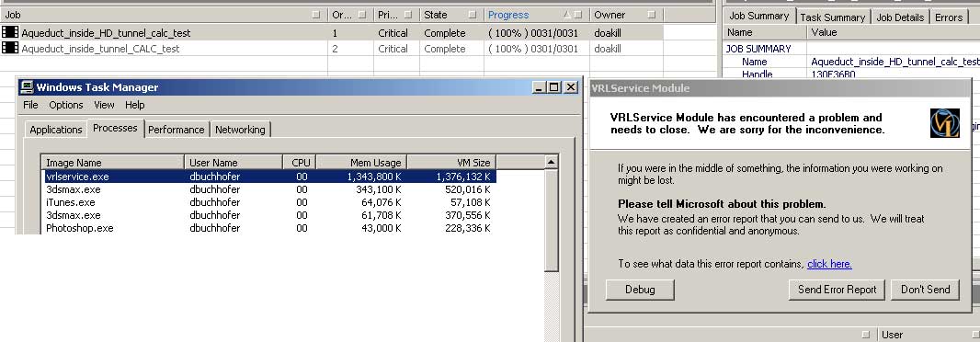980x342 pixels.
Task: Open the View menu in Task Manager
Action: pyautogui.click(x=105, y=105)
